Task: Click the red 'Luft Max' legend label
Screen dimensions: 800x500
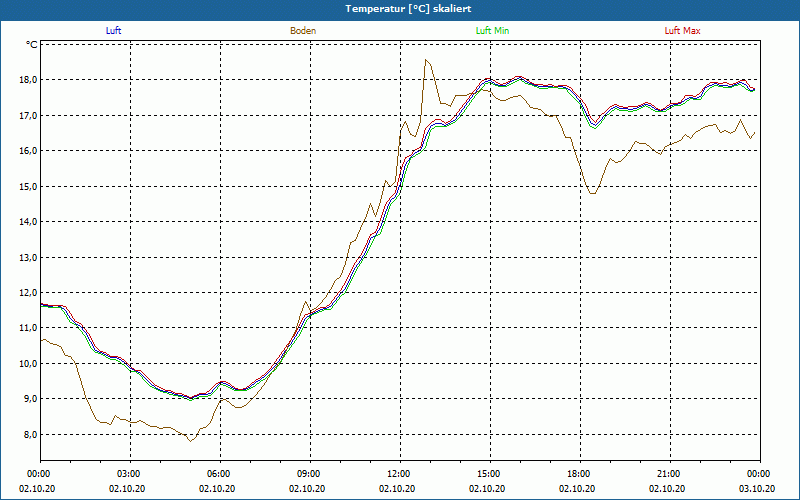Action: 682,31
